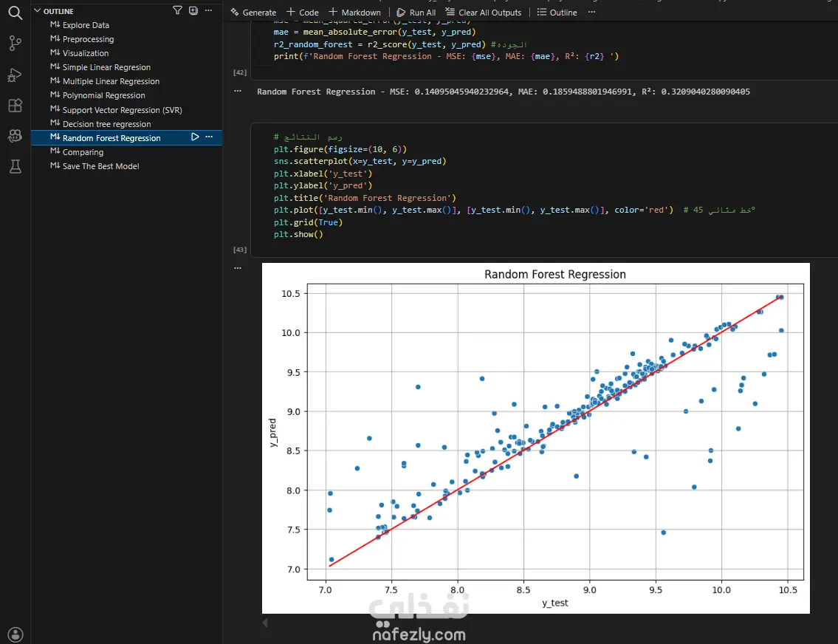Image resolution: width=838 pixels, height=644 pixels.
Task: Open the Run and Debug view
Action: point(16,75)
